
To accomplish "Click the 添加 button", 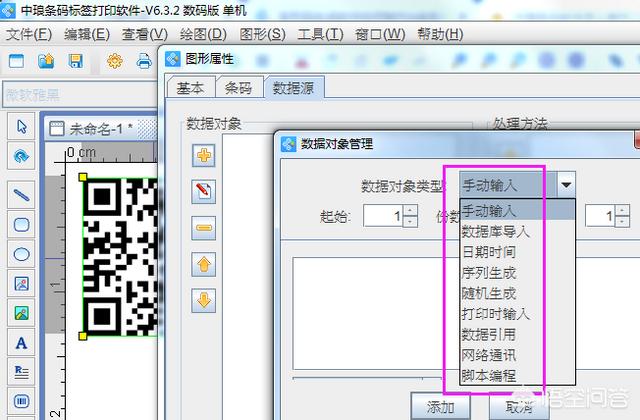I will pyautogui.click(x=440, y=407).
